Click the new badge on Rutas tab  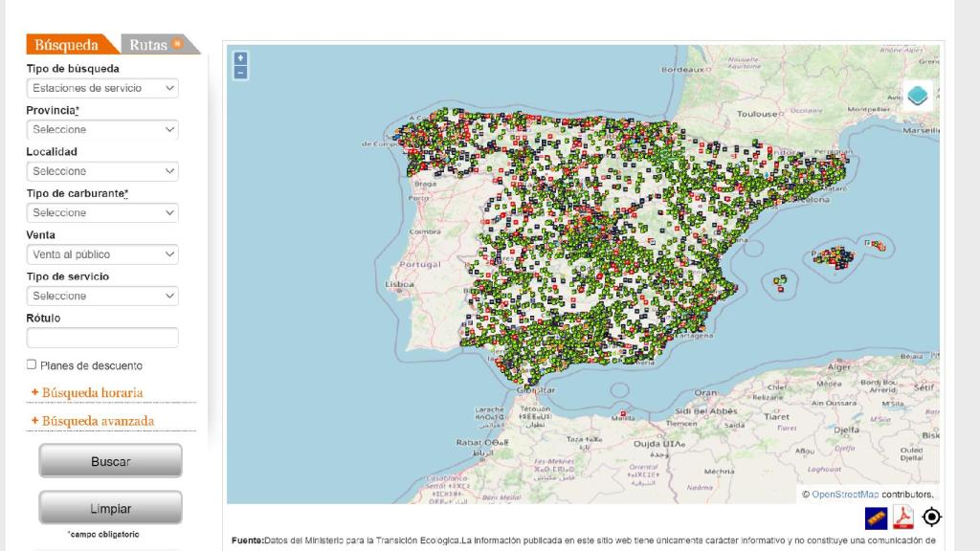click(177, 43)
